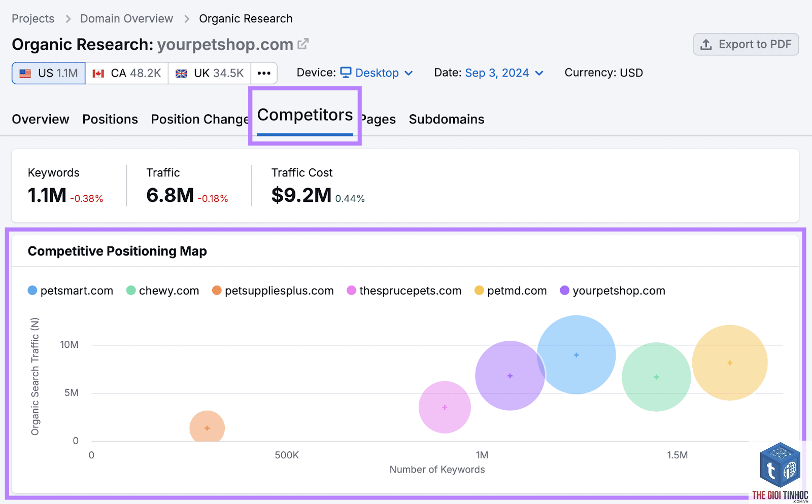Switch to the Positions tab
The width and height of the screenshot is (812, 504).
pos(110,119)
